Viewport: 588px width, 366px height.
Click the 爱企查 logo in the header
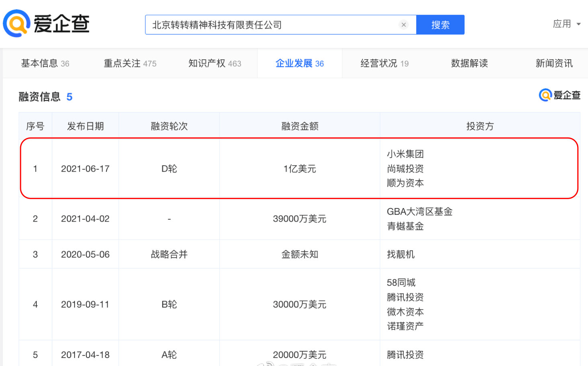pos(46,23)
